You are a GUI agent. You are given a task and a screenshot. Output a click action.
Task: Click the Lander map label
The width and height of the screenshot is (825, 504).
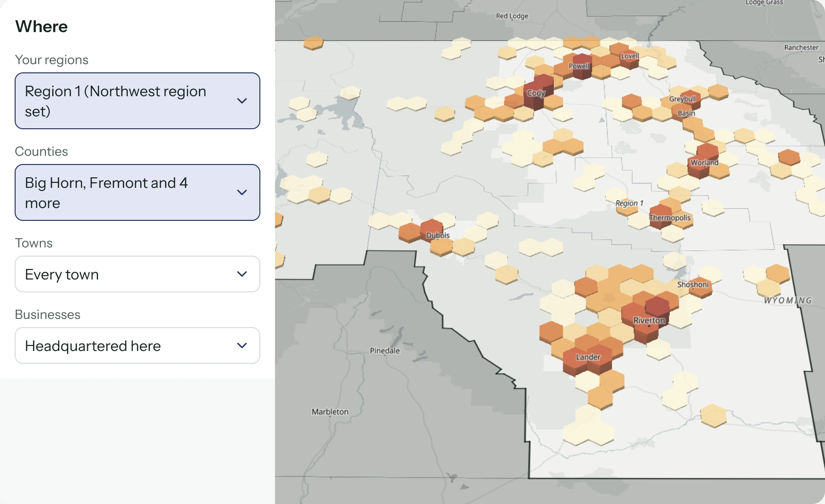588,357
